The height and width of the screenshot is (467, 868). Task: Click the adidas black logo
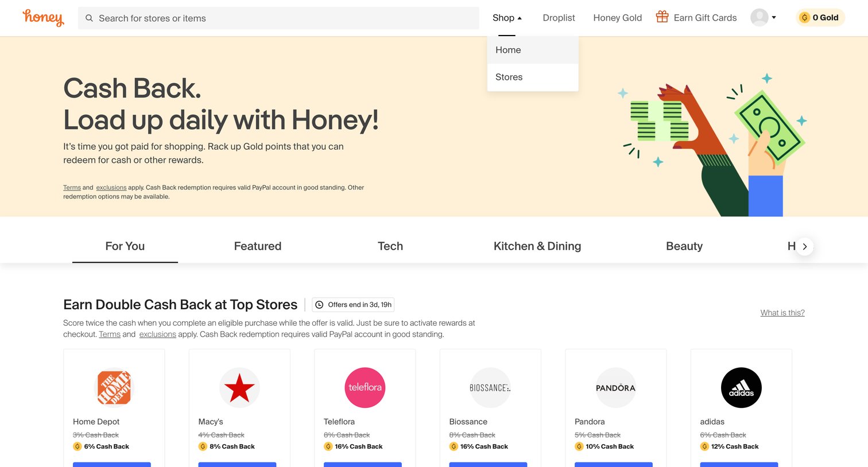tap(741, 388)
